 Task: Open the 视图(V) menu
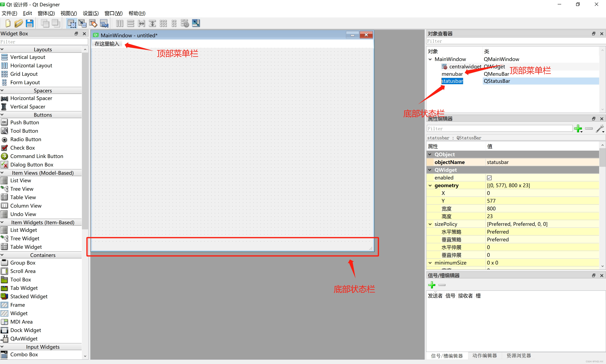pos(69,13)
